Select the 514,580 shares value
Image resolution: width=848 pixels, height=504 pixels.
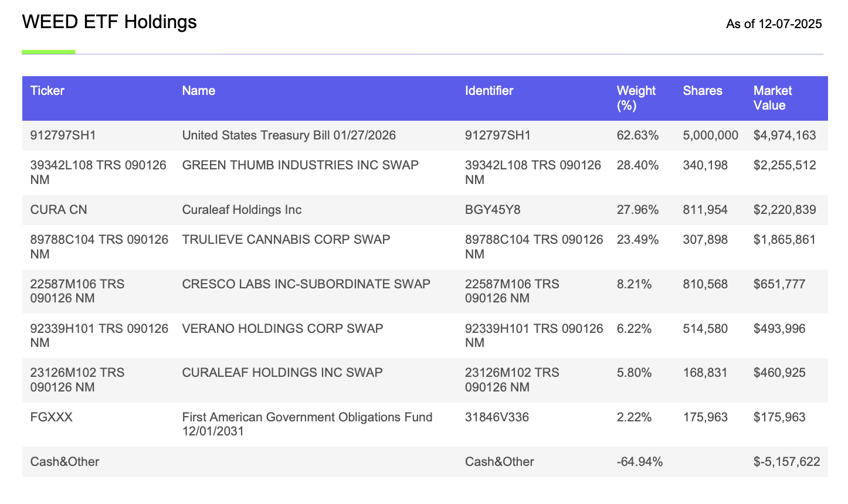click(705, 329)
